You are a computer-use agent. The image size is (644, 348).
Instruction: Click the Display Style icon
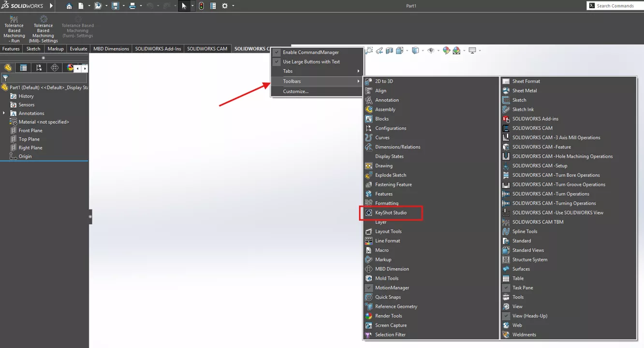[415, 50]
